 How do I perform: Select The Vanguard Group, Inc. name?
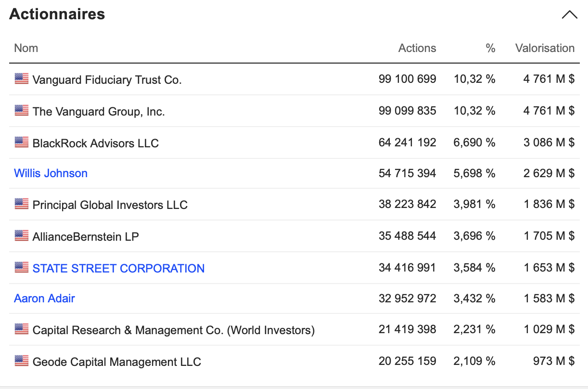(x=99, y=112)
